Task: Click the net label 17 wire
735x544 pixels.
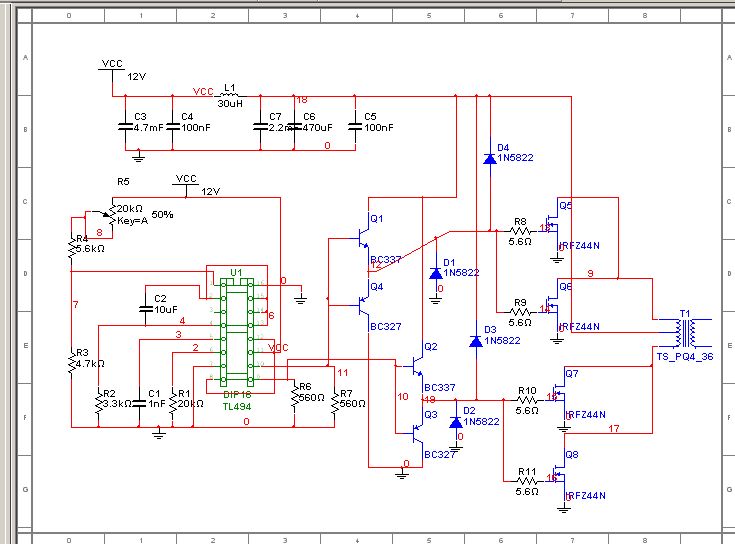Action: click(x=614, y=428)
